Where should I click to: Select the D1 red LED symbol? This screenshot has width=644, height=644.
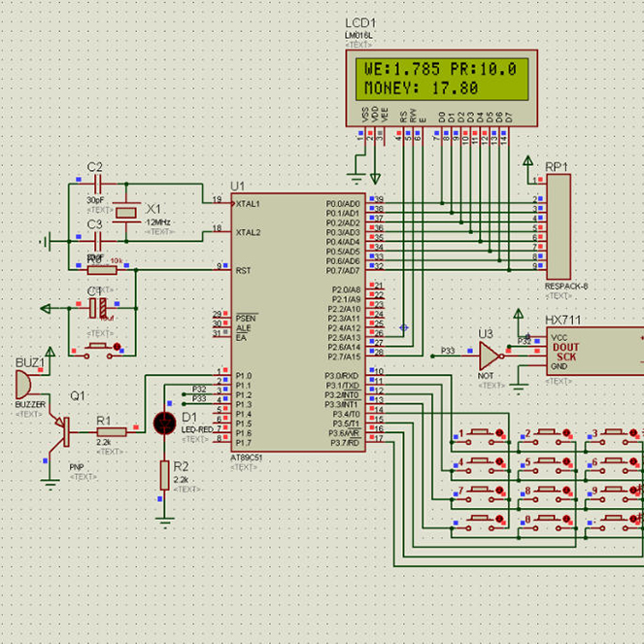[x=165, y=424]
